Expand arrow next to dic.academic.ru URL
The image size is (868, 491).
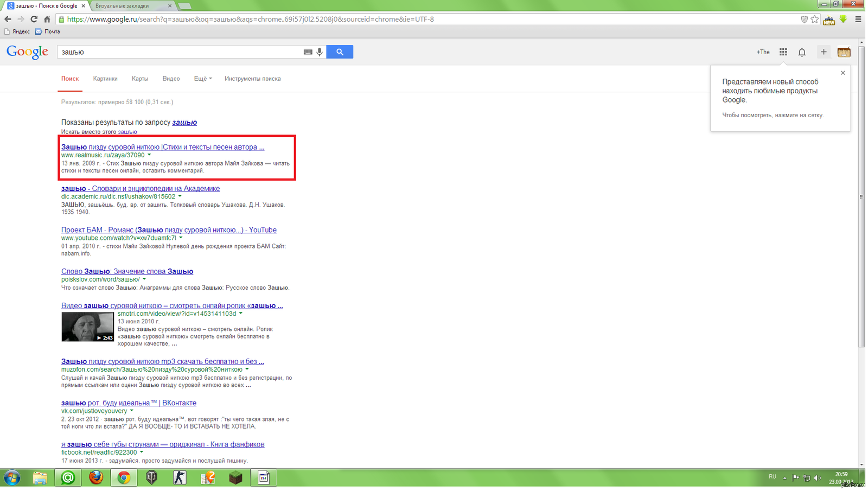(180, 196)
